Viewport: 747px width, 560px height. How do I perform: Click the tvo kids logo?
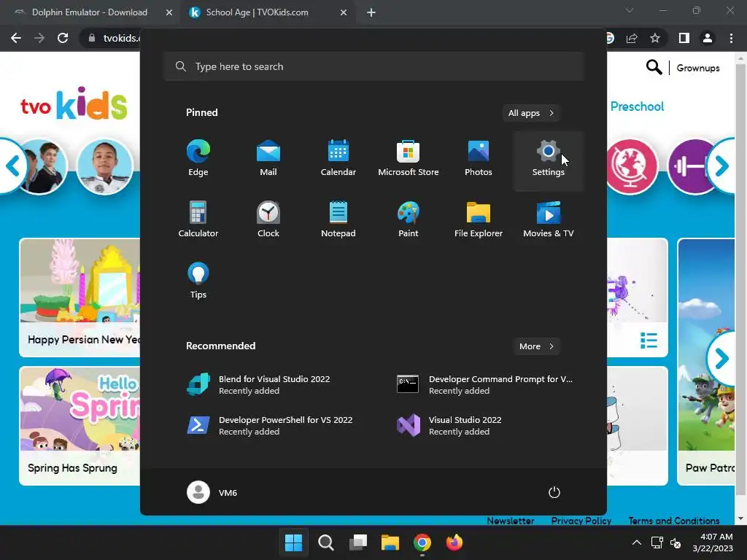click(74, 104)
